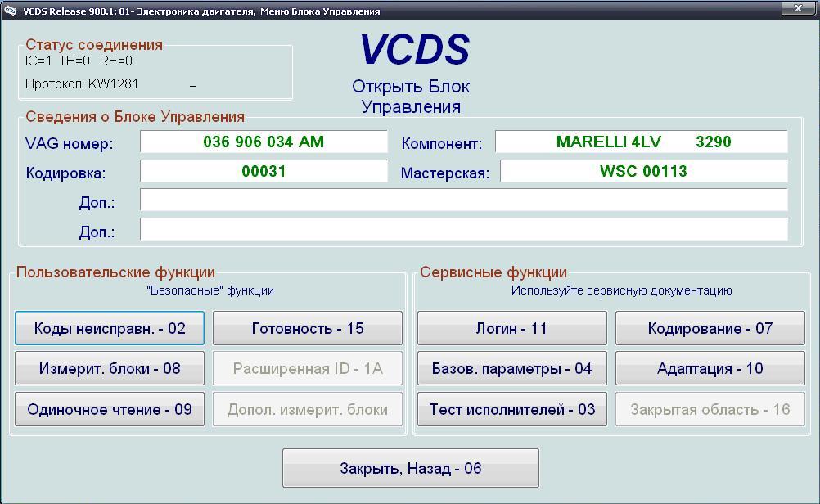Click the Статус соединения group label
The height and width of the screenshot is (504, 820).
pyautogui.click(x=94, y=45)
